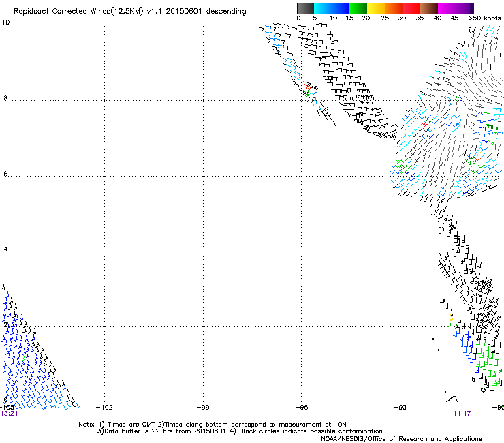Image resolution: width=504 pixels, height=443 pixels.
Task: Click the '25' legend scale label
Action: pos(385,18)
